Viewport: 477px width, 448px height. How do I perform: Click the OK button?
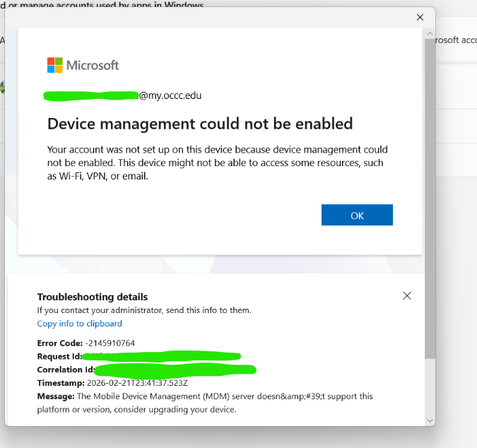coord(357,215)
